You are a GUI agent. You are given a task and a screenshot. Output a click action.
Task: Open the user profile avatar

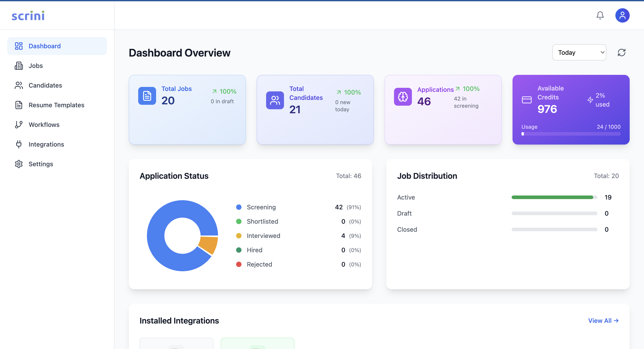coord(622,15)
